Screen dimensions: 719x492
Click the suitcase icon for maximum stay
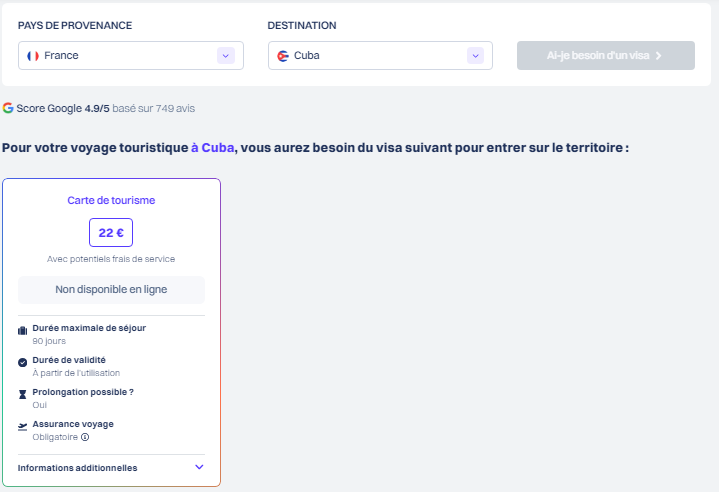click(23, 330)
